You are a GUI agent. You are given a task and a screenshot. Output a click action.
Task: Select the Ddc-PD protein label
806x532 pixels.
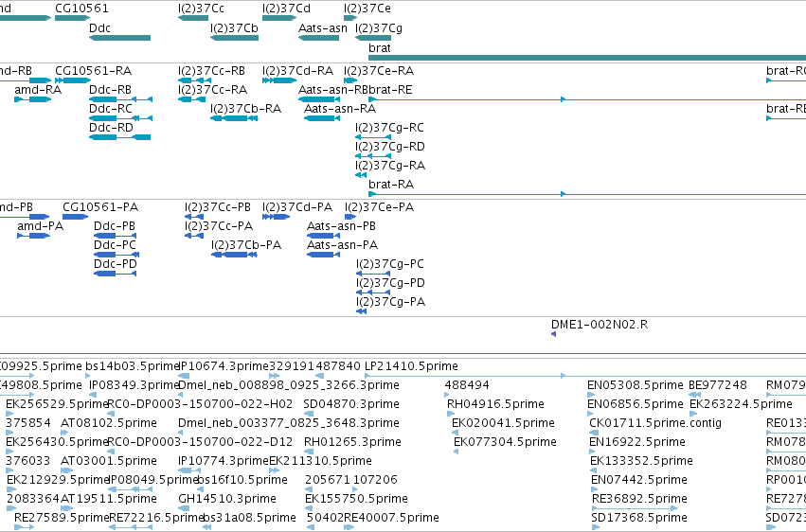click(x=116, y=263)
